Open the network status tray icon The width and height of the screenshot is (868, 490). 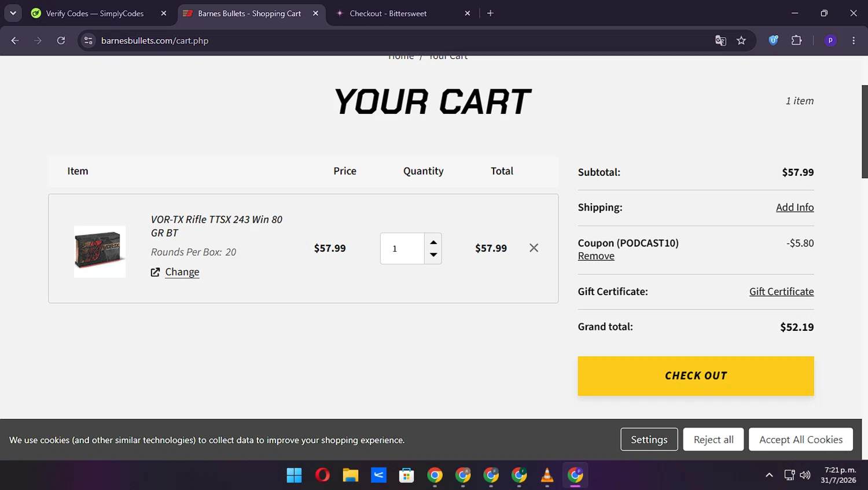[789, 475]
